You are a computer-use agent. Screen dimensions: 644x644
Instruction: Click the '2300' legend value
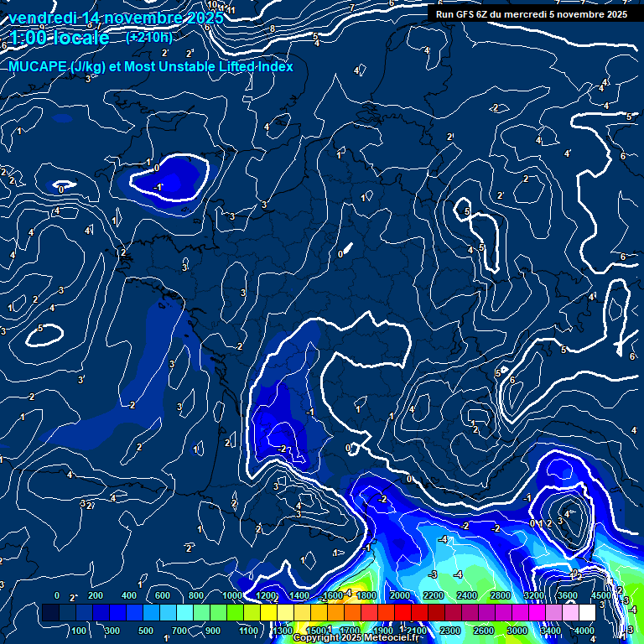(449, 631)
